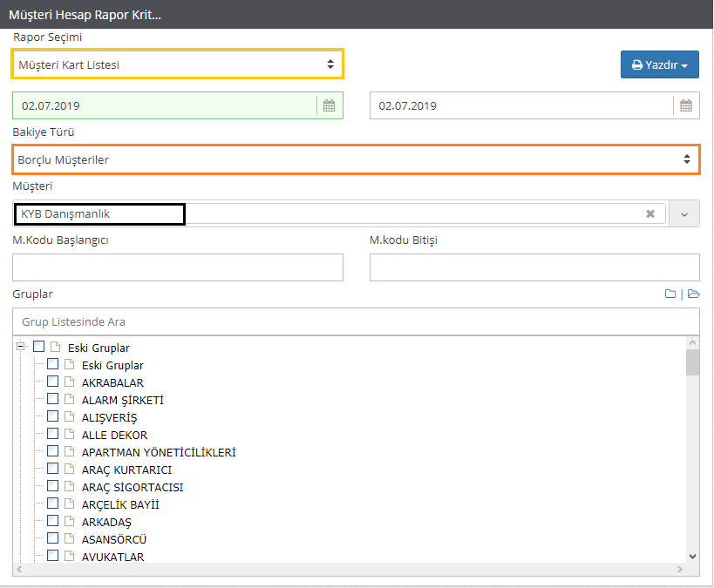The image size is (714, 588).
Task: Expand the Müşteri list chevron
Action: click(684, 214)
